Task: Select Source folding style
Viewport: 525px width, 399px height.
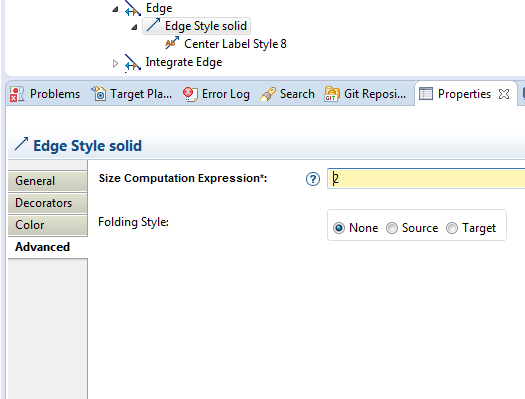Action: pyautogui.click(x=392, y=228)
